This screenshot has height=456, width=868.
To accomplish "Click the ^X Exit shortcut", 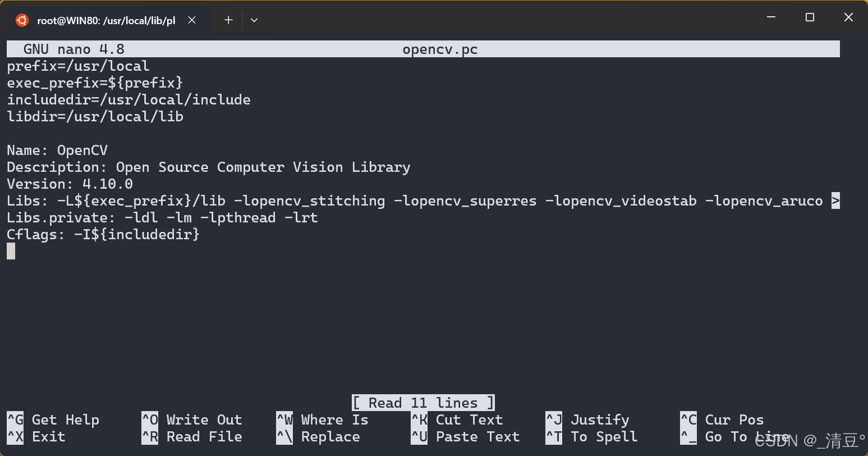I will [36, 436].
